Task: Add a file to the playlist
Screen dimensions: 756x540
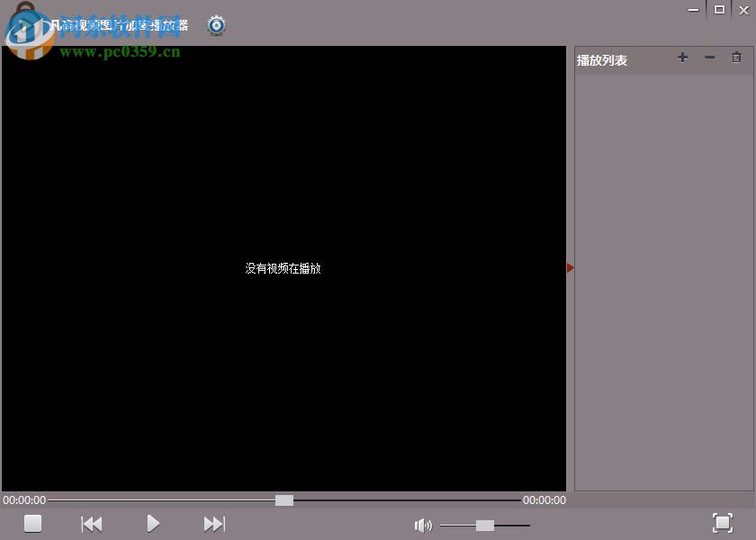Action: click(682, 57)
